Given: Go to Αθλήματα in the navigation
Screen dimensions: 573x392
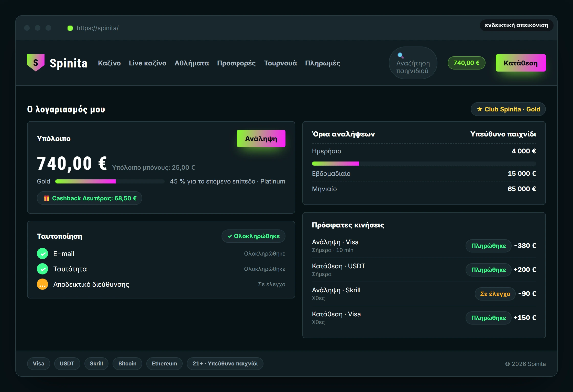Looking at the screenshot, I should (x=192, y=63).
